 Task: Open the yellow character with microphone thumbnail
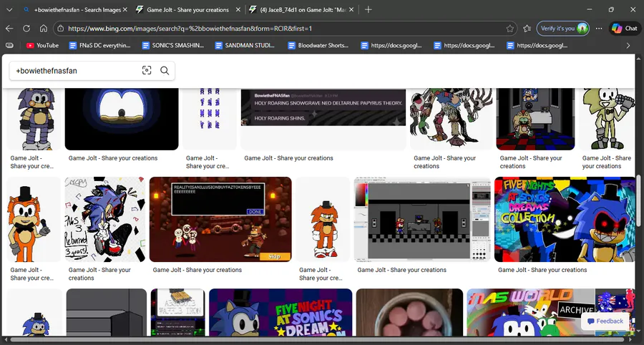[607, 119]
